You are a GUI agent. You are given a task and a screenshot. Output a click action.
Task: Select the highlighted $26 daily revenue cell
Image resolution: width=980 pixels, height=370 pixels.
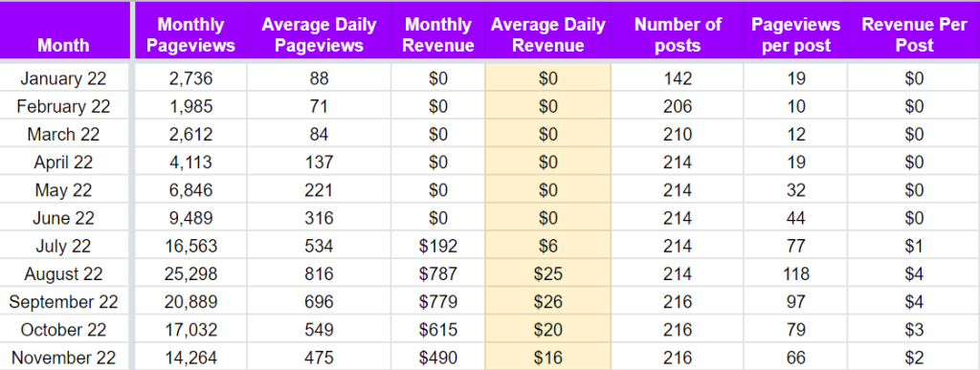(548, 301)
